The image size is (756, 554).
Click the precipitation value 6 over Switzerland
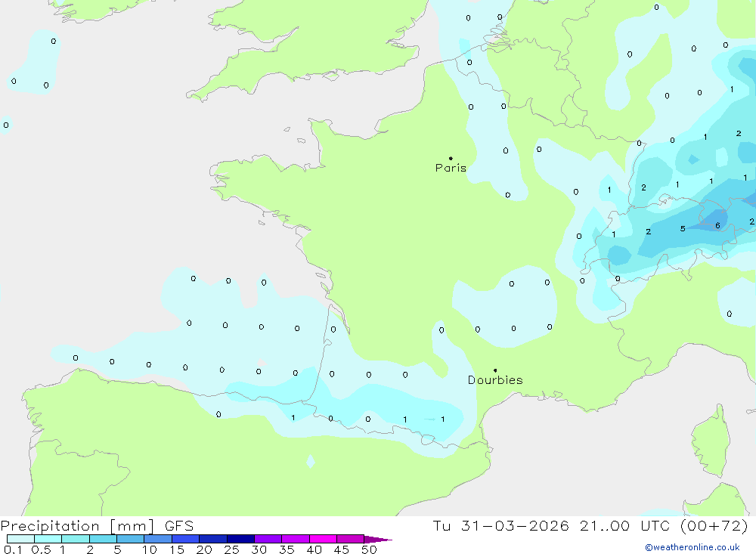(x=718, y=226)
